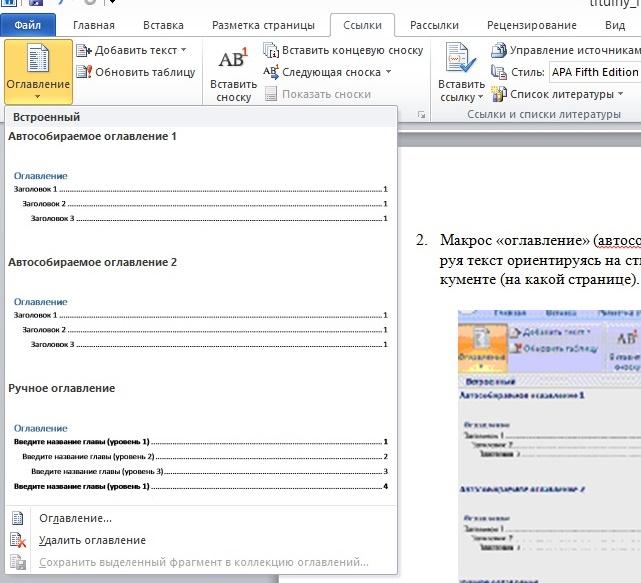Click the embedded screenshot in the document
Screen dimensions: 641x583
[x=549, y=446]
